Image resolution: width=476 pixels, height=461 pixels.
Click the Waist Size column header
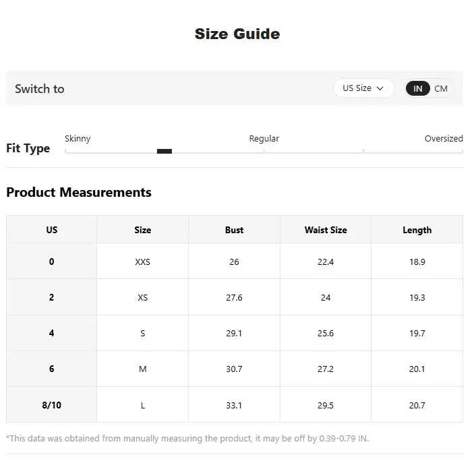coord(326,230)
